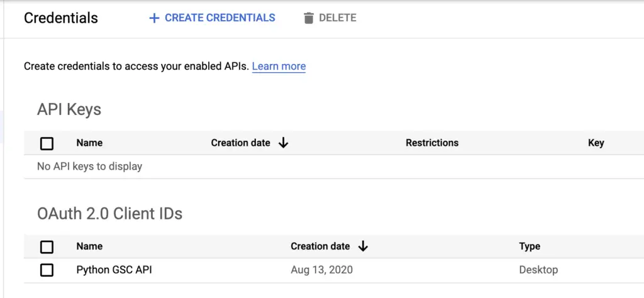The width and height of the screenshot is (644, 298).
Task: Select all API keys with header checkbox
Action: coord(47,144)
